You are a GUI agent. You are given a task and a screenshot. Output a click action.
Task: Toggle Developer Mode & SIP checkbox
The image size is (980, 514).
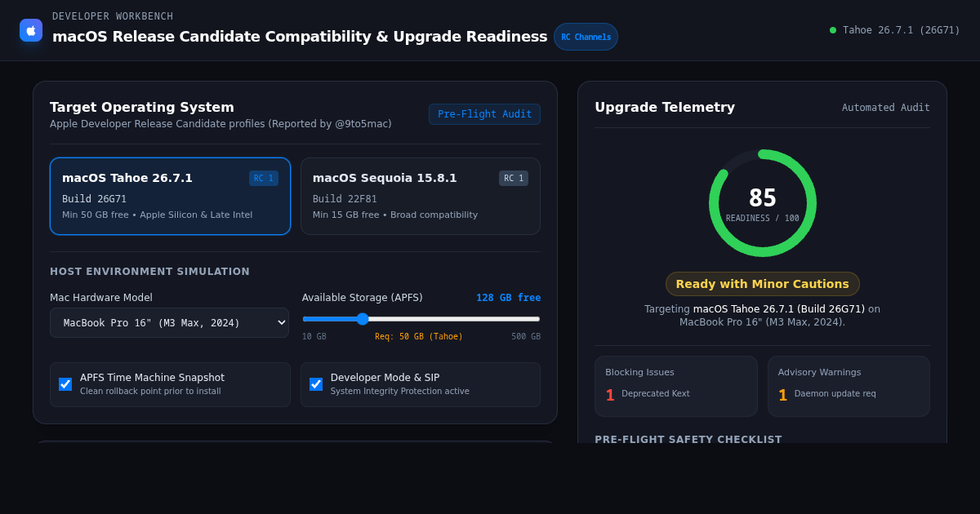click(x=316, y=384)
